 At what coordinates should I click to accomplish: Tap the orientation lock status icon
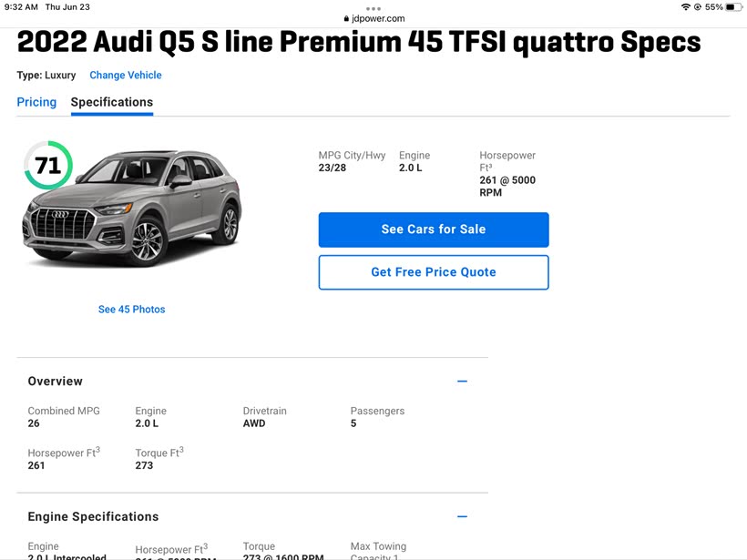(697, 7)
